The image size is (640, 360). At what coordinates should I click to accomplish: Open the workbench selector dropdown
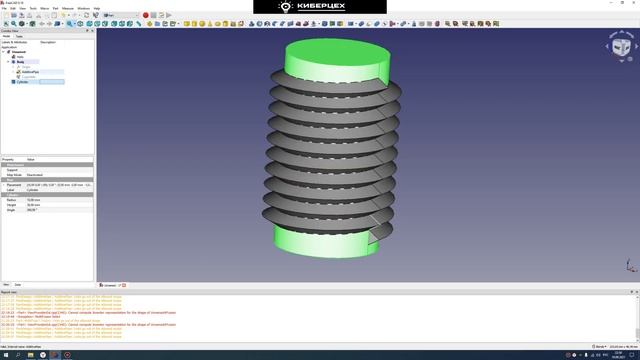pos(121,15)
